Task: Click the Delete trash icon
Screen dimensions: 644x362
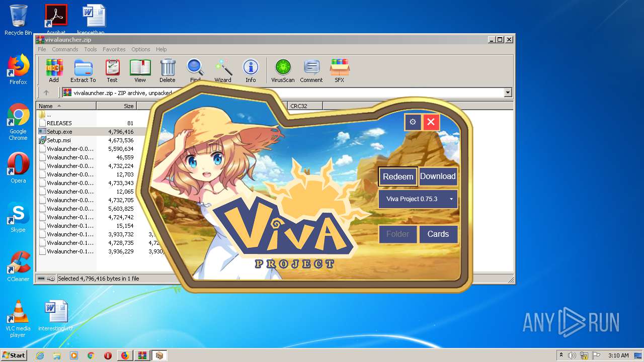Action: point(168,71)
